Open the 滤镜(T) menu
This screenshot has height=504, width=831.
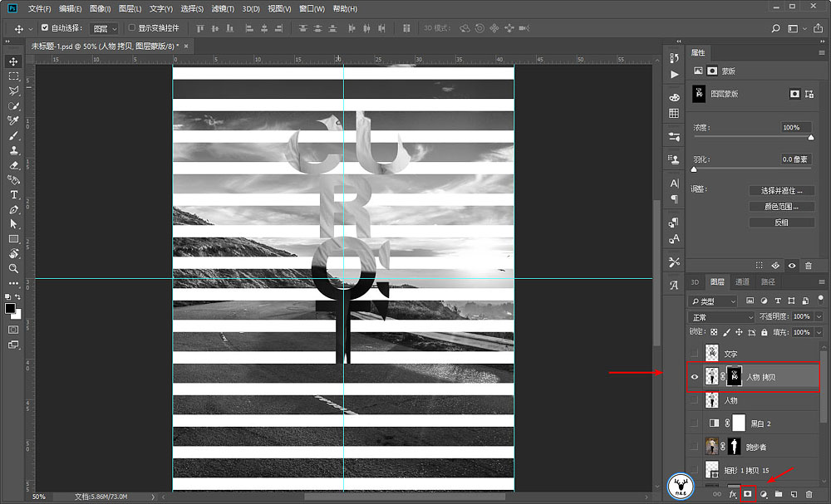tap(223, 9)
